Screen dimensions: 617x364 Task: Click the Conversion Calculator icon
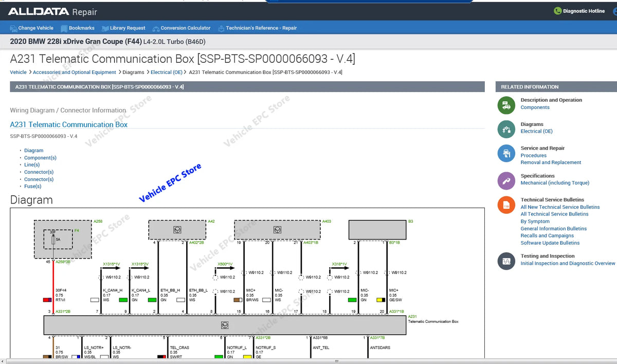pyautogui.click(x=155, y=28)
